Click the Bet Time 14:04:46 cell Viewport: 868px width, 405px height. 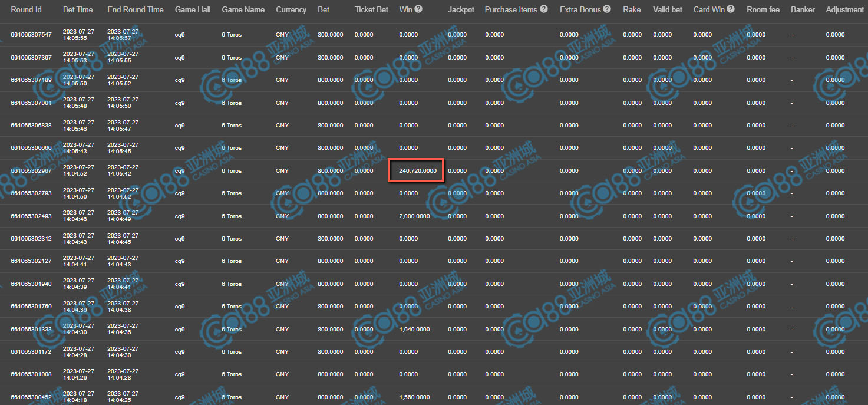[x=78, y=216]
